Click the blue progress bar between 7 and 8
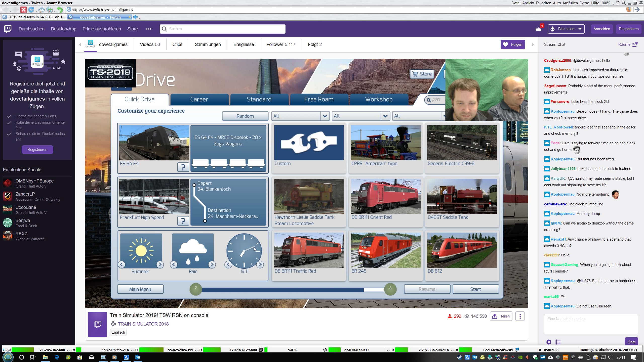 (283, 290)
